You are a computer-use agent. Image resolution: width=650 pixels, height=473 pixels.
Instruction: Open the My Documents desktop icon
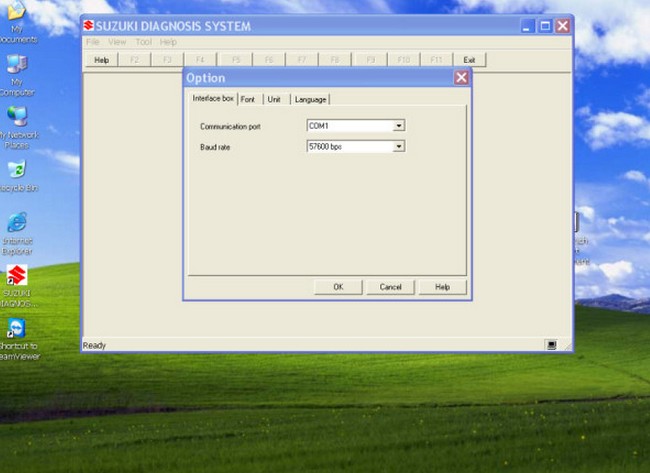[17, 21]
